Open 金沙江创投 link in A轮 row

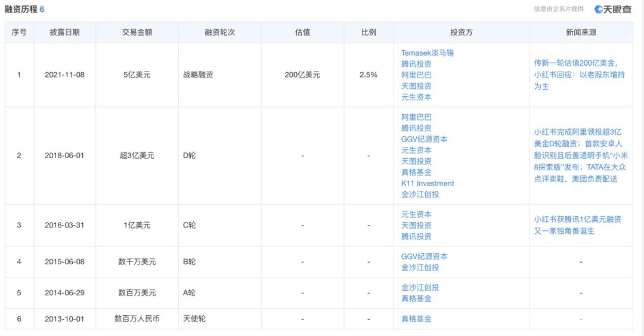click(x=420, y=288)
